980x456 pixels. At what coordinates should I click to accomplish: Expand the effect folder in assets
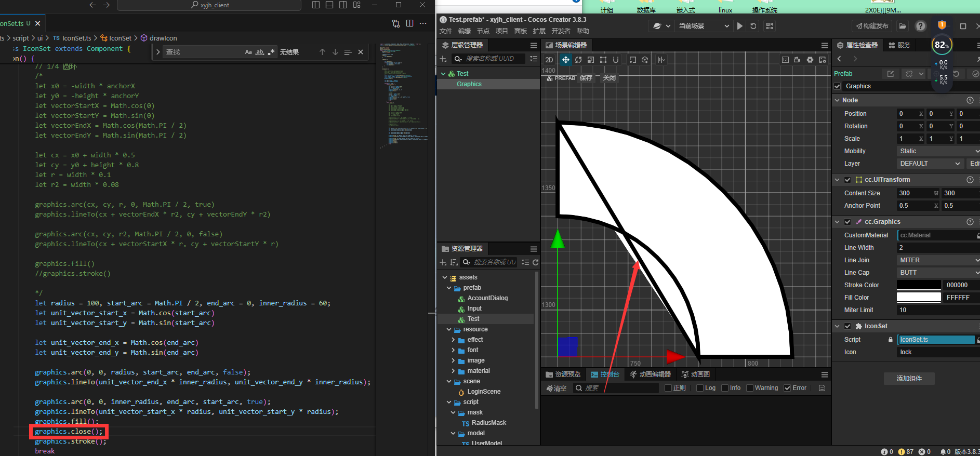[453, 340]
